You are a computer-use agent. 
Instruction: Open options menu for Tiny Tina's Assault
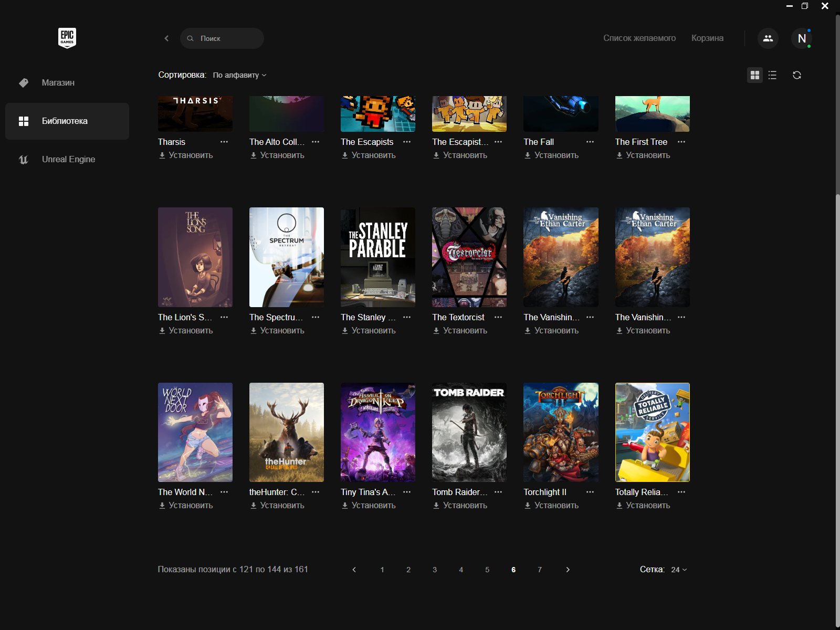407,492
